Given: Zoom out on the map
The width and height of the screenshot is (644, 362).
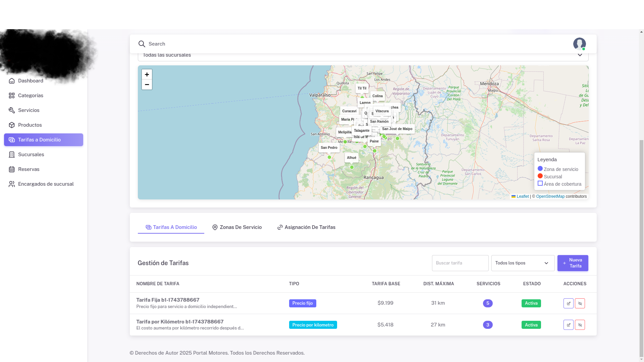Looking at the screenshot, I should [x=147, y=84].
